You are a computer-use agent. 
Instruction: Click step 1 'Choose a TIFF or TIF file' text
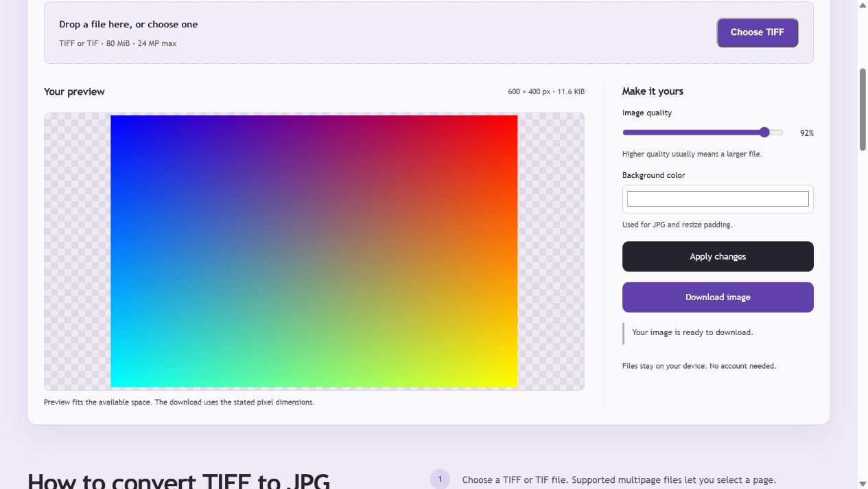coord(619,480)
